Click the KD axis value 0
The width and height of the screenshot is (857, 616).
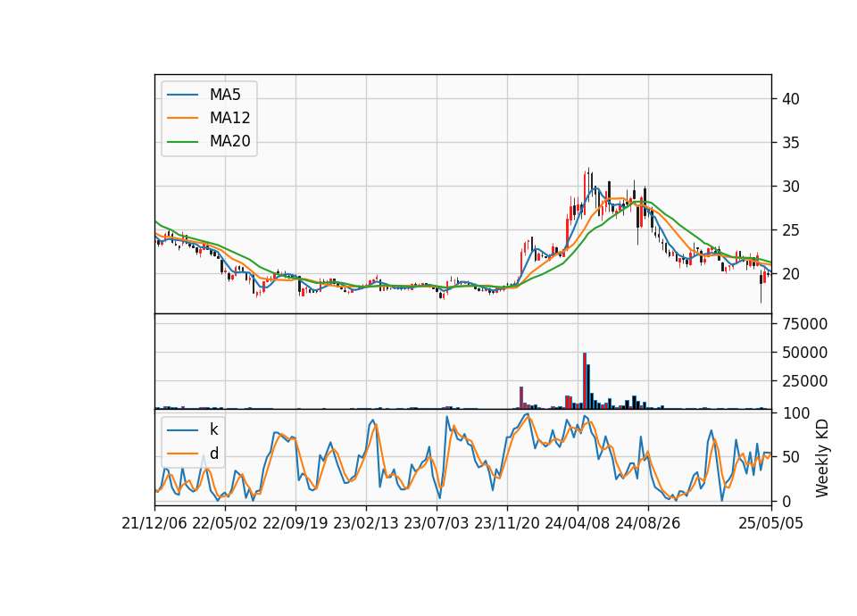[x=786, y=501]
